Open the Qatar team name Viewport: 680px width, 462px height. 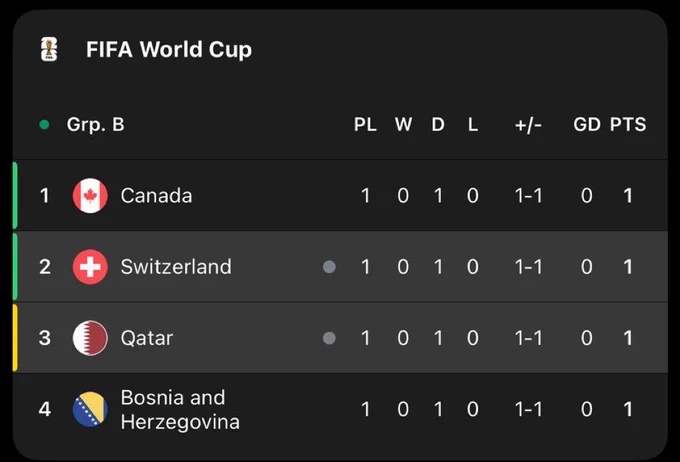coord(147,338)
